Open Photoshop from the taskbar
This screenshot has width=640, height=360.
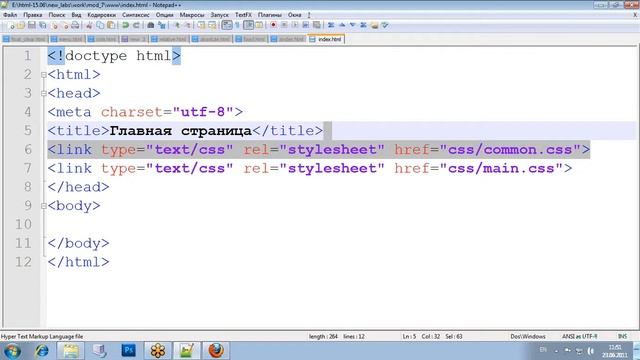[129, 351]
